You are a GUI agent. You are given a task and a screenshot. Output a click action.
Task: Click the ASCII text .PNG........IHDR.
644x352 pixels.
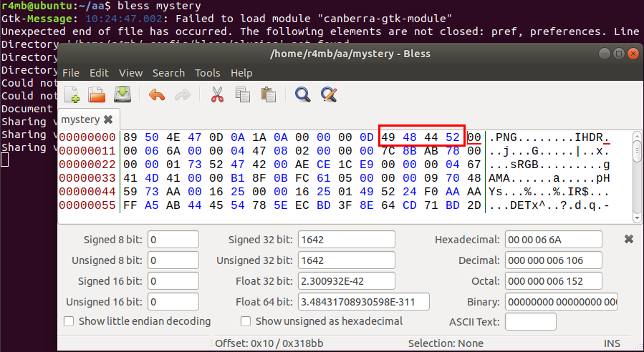coord(549,137)
